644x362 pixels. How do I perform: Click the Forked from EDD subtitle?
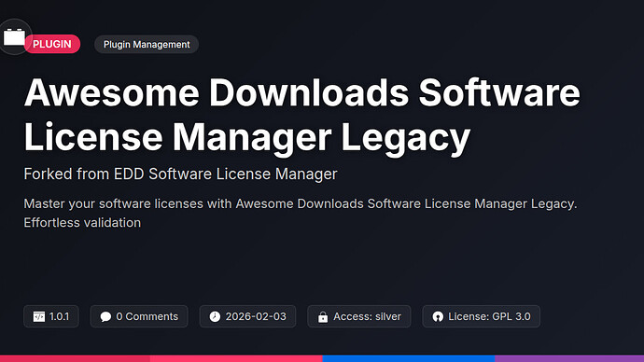(180, 174)
